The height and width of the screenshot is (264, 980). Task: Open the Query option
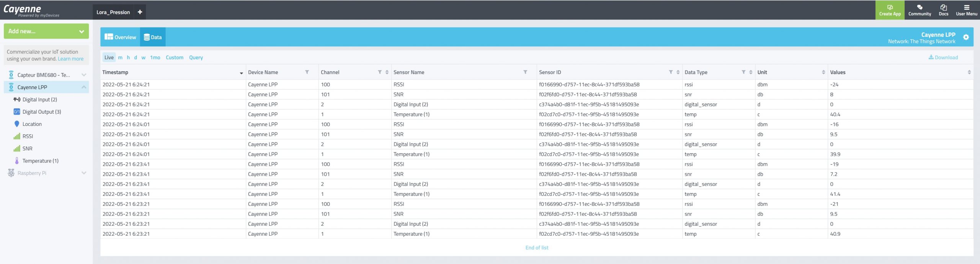click(x=196, y=57)
